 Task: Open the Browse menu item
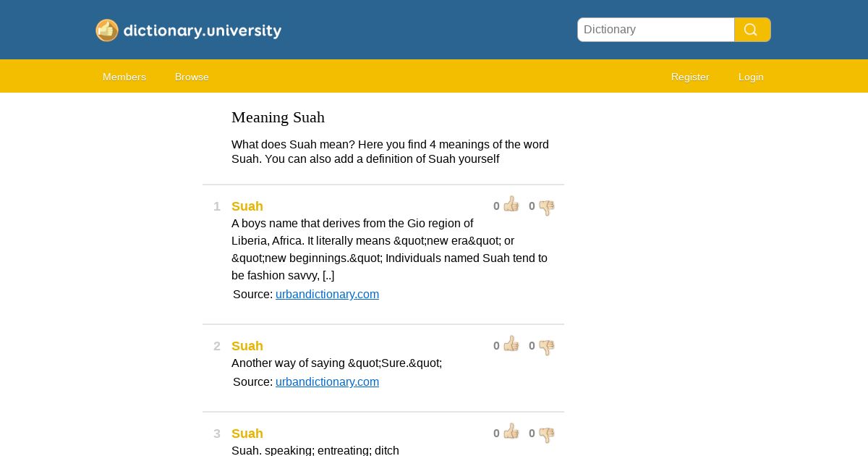[x=192, y=77]
